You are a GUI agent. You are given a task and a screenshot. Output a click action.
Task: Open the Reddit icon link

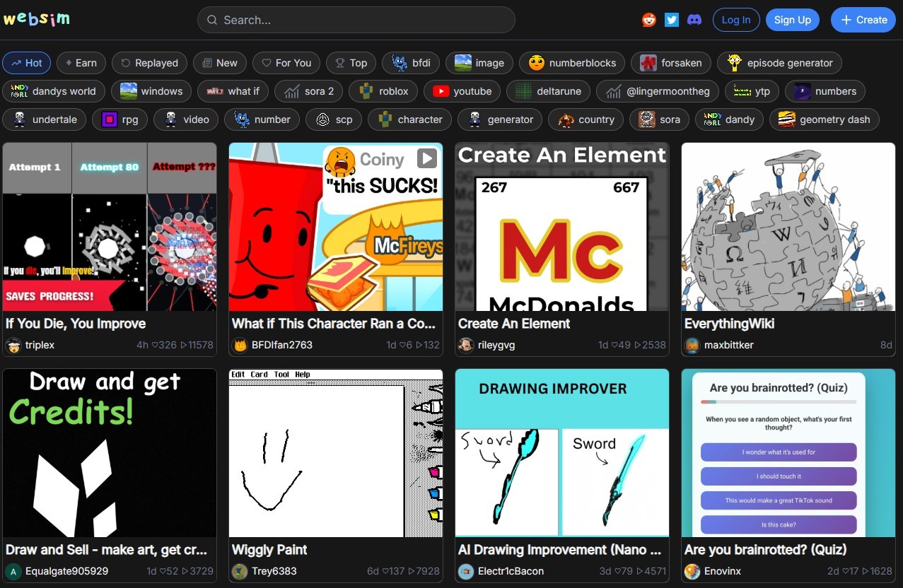coord(648,20)
